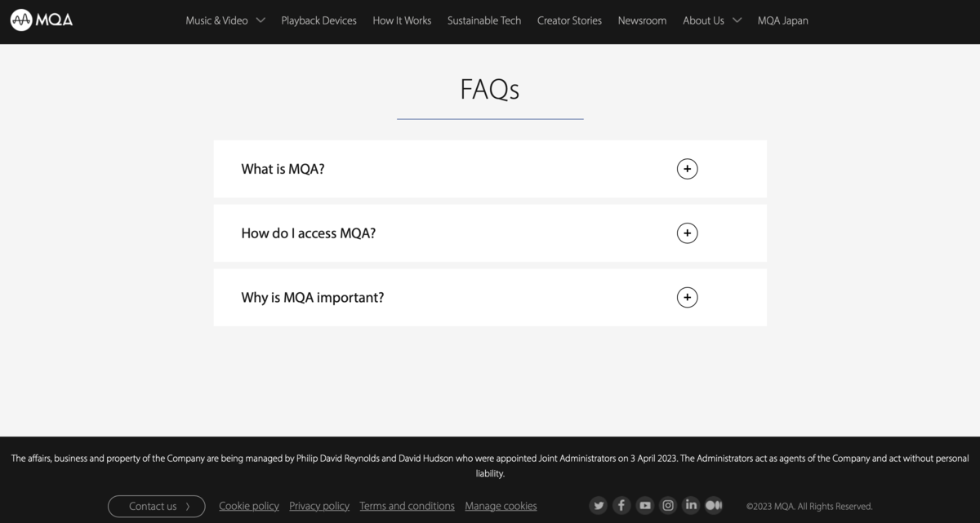Visit the MQA Japan link

click(782, 20)
